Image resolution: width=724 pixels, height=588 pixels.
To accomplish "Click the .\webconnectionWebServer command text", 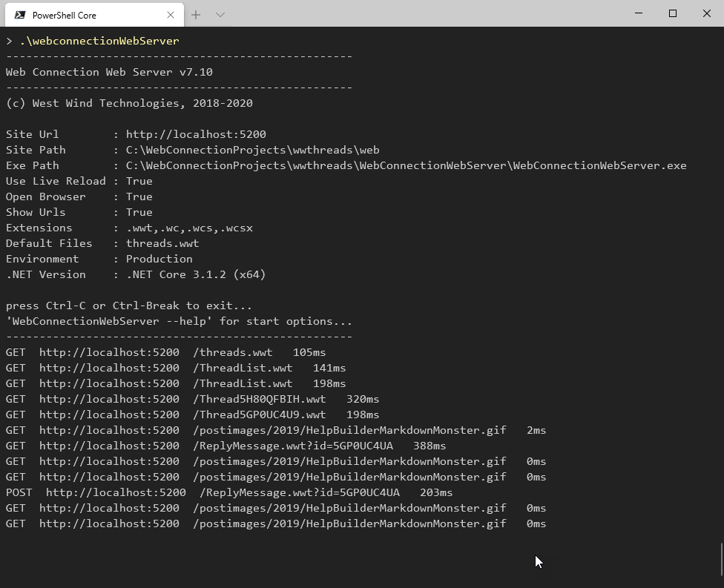I will pos(99,41).
